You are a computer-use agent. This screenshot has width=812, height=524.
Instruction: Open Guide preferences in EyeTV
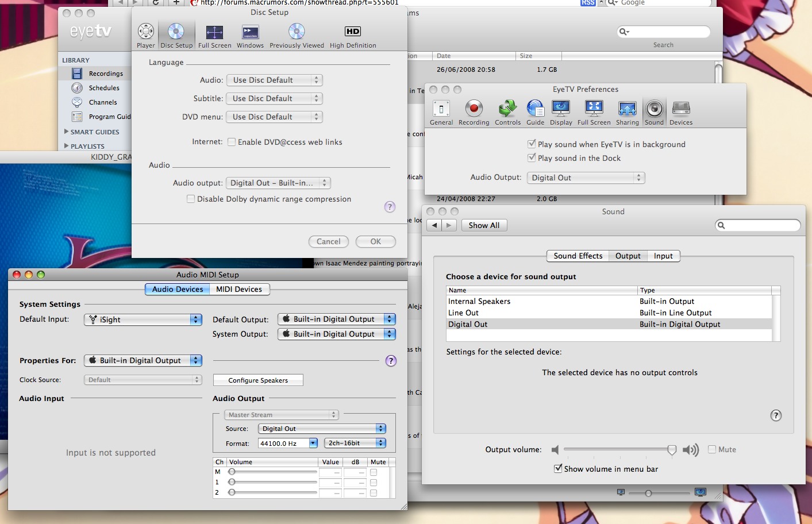coord(535,113)
